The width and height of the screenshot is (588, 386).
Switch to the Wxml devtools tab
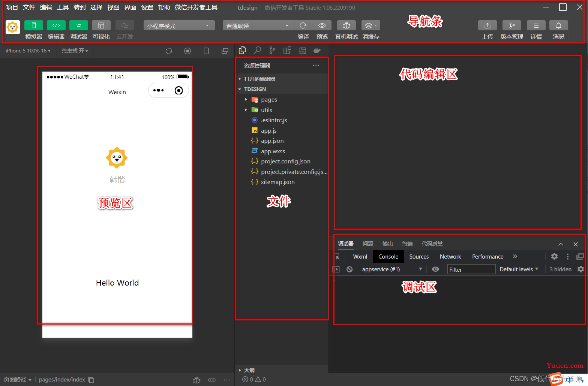coord(360,257)
